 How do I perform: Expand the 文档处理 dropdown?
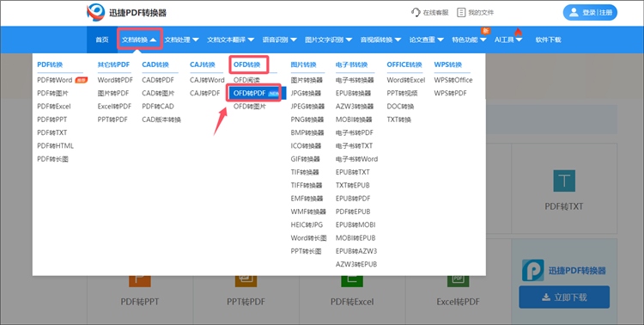[x=181, y=40]
